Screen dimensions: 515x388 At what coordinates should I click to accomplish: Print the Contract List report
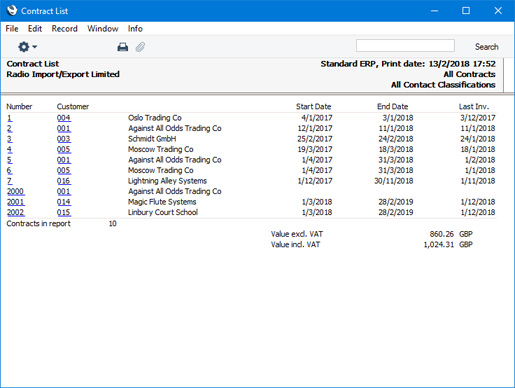[x=123, y=47]
